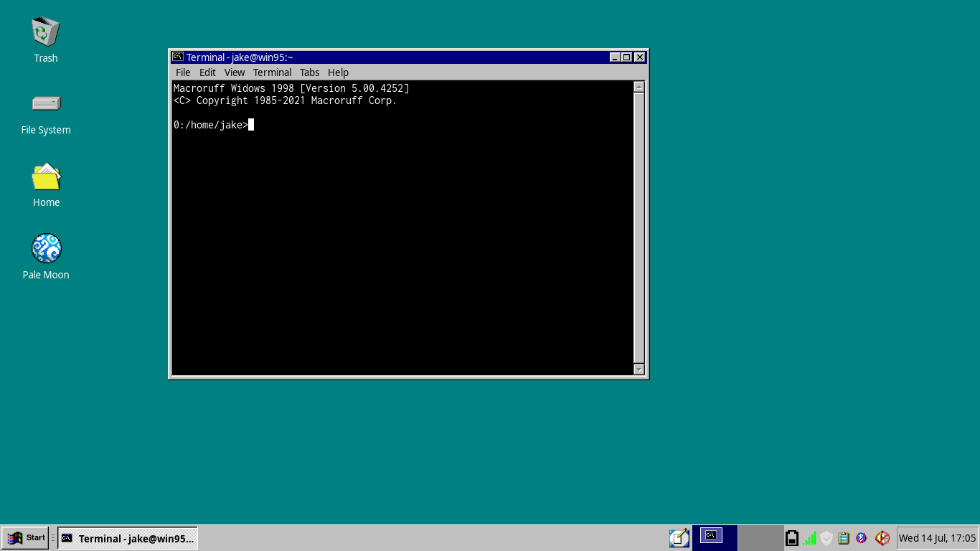Click the terminal window title bar icon

tap(177, 57)
